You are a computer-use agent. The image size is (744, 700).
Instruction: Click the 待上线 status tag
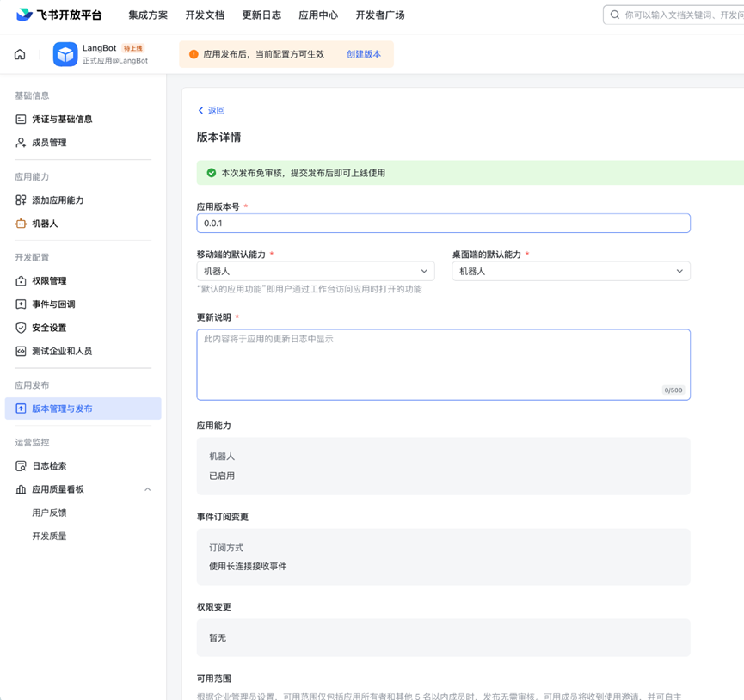coord(132,48)
